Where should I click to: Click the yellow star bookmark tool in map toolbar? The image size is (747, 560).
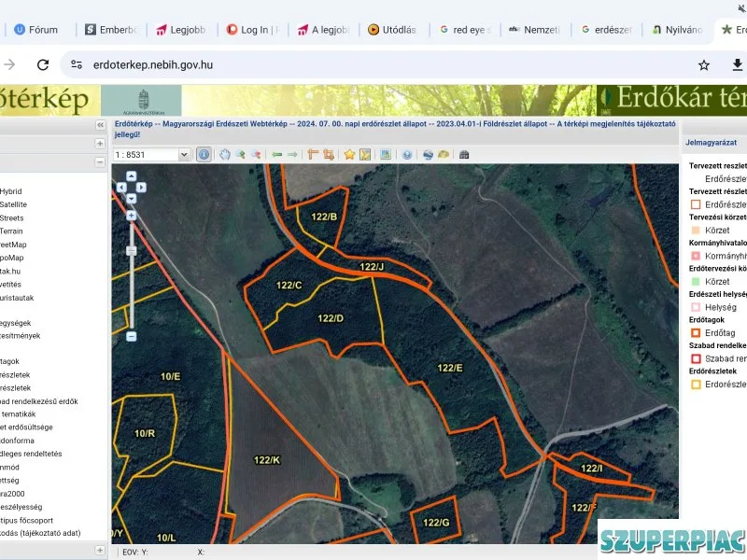click(x=349, y=154)
